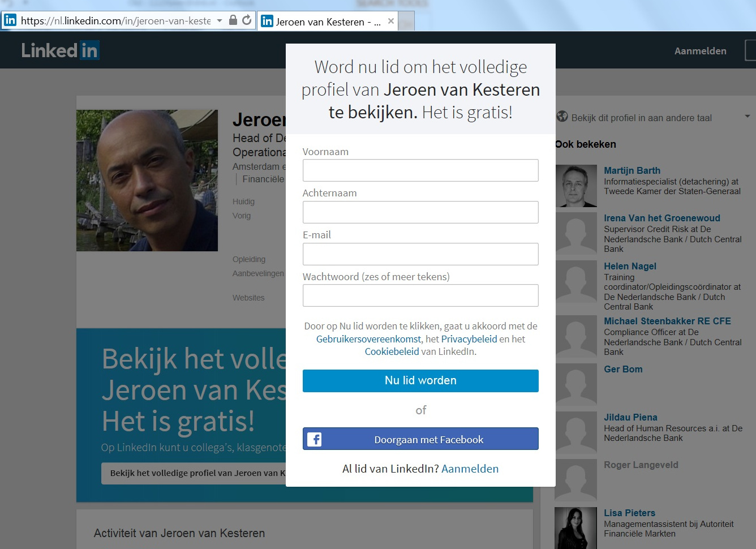756x549 pixels.
Task: Open Martijn Barth's profile photo
Action: pyautogui.click(x=575, y=186)
